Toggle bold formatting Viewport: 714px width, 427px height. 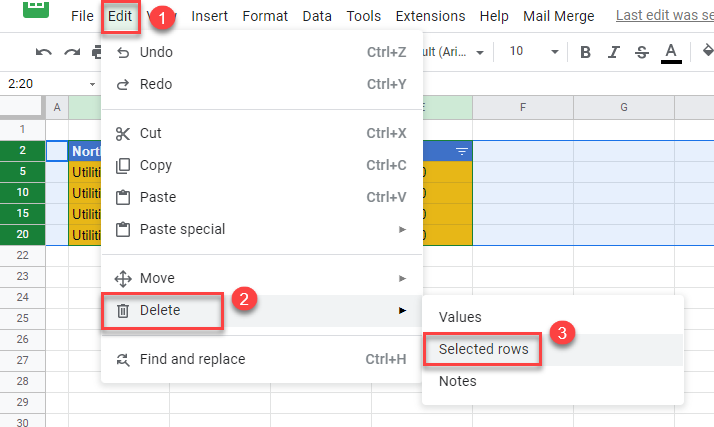tap(586, 52)
